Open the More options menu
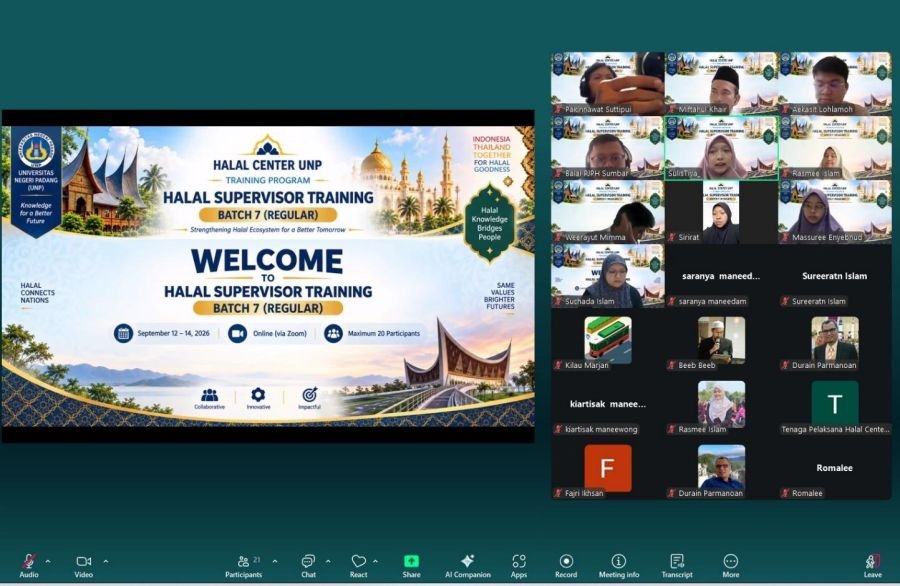Viewport: 900px width, 586px height. click(731, 565)
